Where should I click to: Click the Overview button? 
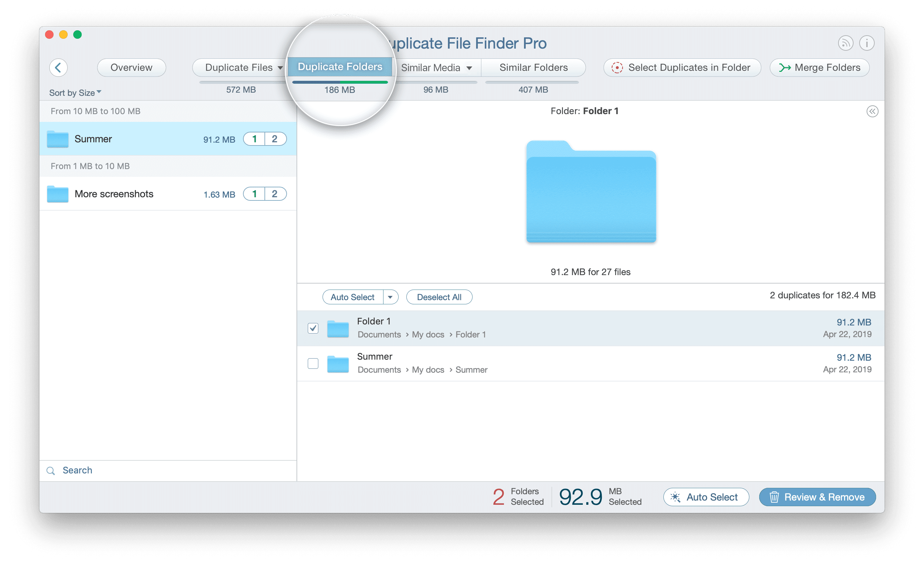coord(131,68)
